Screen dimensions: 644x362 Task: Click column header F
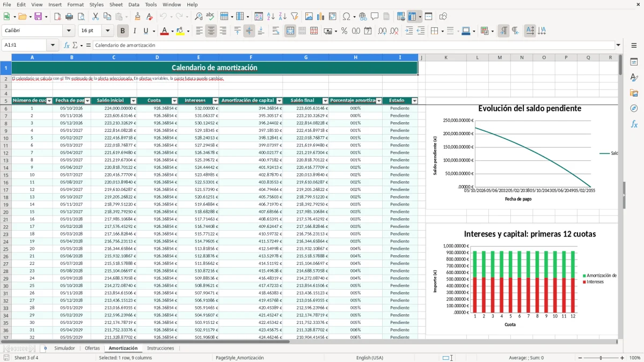(x=251, y=57)
